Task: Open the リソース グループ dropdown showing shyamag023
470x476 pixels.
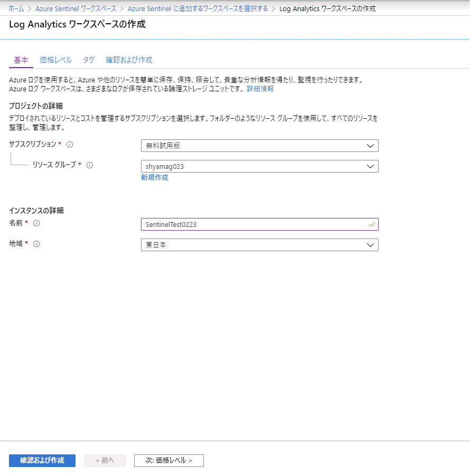Action: (260, 166)
